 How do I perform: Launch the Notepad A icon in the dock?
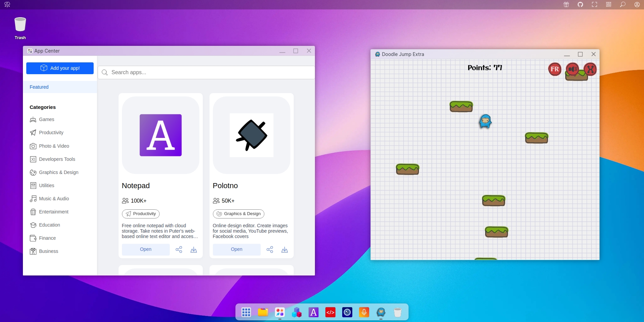(x=314, y=312)
